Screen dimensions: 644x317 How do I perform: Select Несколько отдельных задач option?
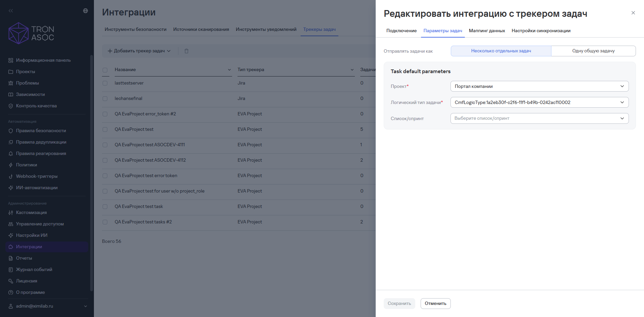tap(501, 51)
